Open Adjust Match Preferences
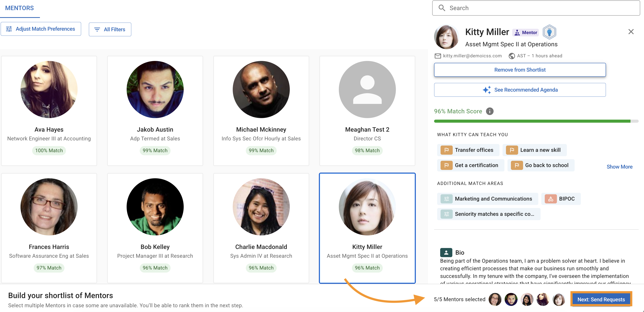644x312 pixels. tap(41, 29)
